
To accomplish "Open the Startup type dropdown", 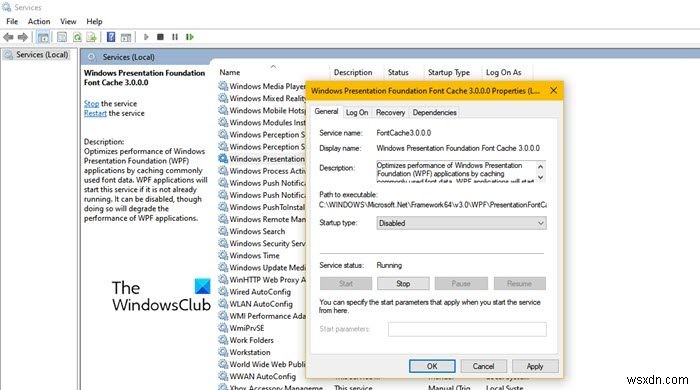I will tap(461, 223).
